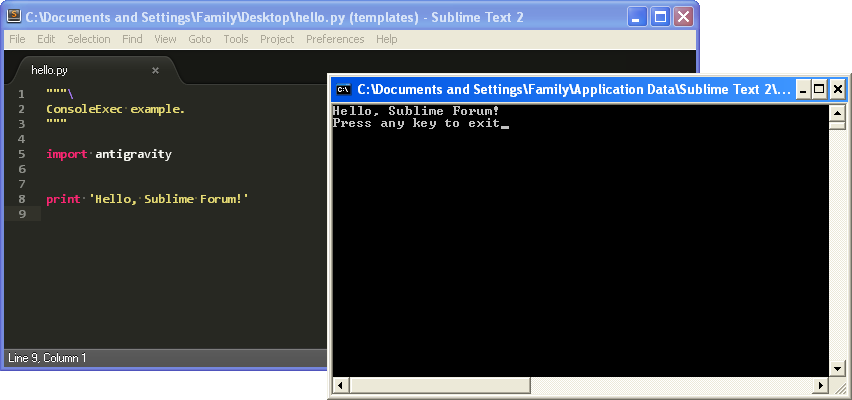The height and width of the screenshot is (400, 852).
Task: Maximize the console window
Action: click(x=817, y=89)
